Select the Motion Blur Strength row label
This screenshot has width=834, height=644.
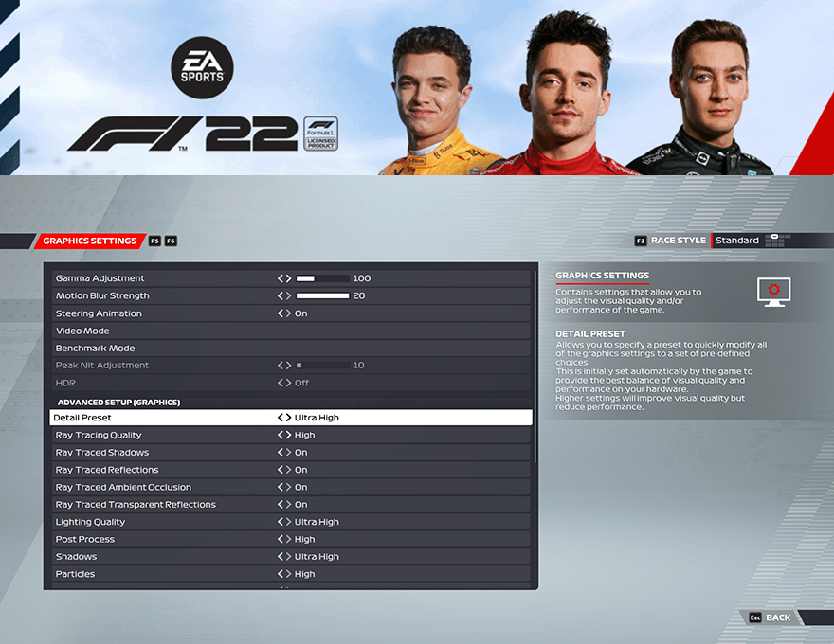pyautogui.click(x=102, y=296)
